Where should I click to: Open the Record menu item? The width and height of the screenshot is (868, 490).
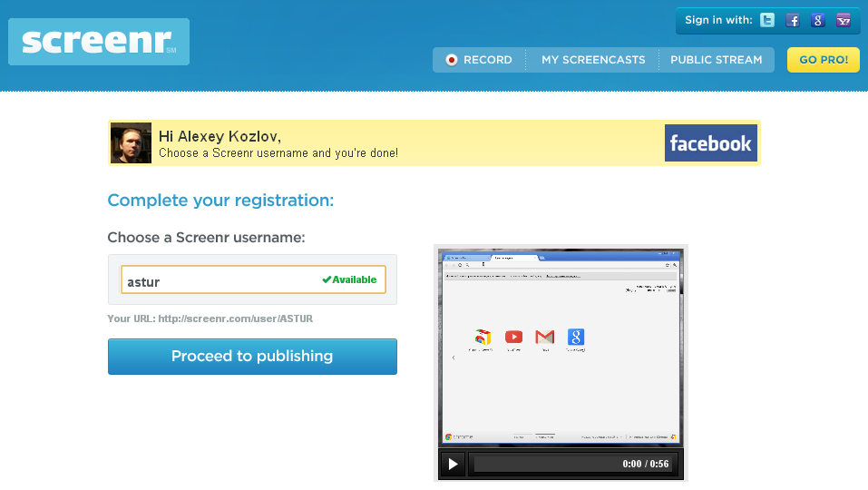(480, 60)
